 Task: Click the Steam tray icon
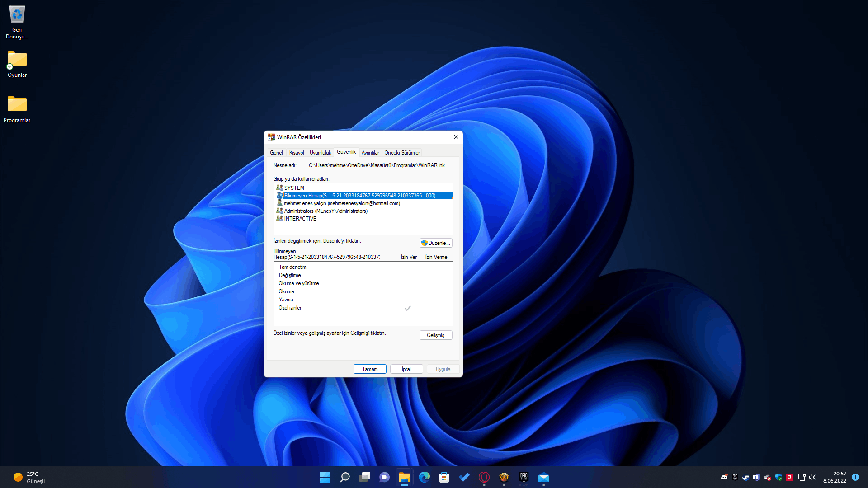click(x=746, y=477)
